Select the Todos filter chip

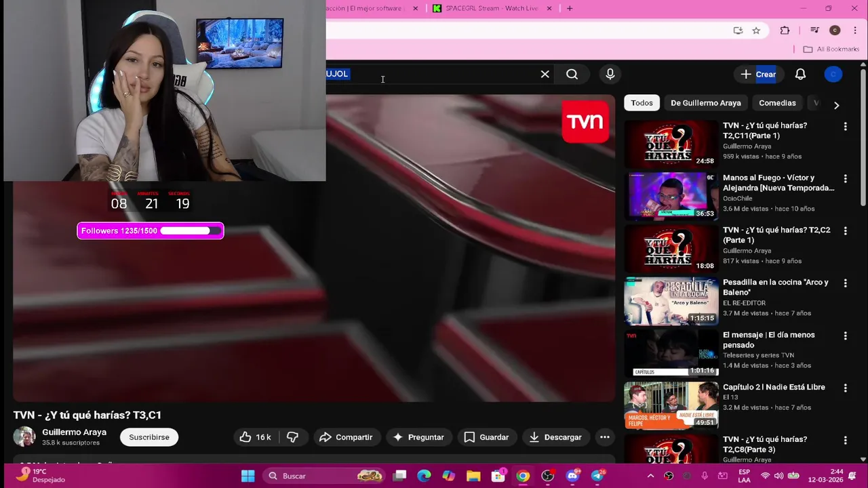tap(642, 103)
